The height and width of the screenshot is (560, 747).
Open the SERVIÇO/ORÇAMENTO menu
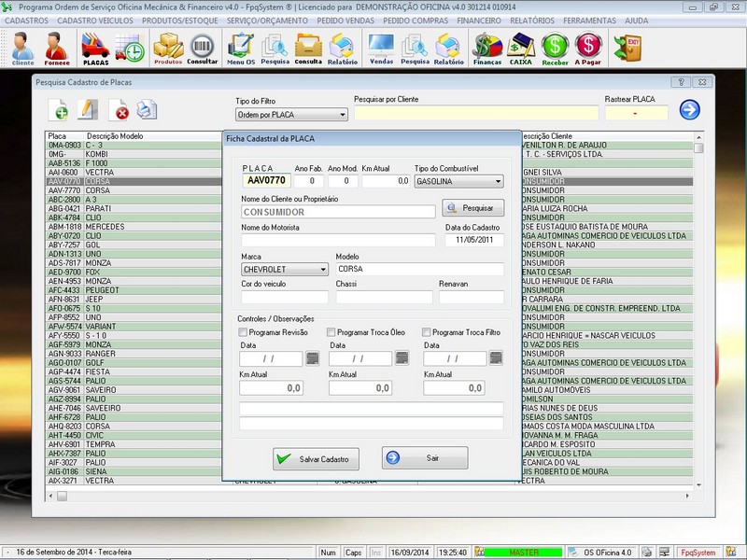pyautogui.click(x=267, y=21)
